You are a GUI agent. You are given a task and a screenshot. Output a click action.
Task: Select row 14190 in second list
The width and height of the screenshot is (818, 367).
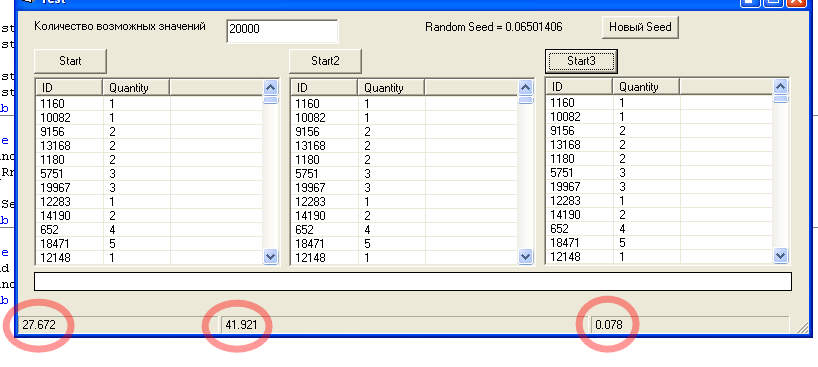pyautogui.click(x=404, y=216)
